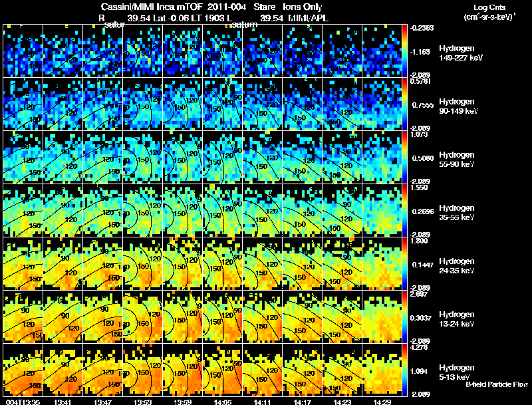Viewport: 532px width, 405px height.
Task: Click the B-field Particle Flow text
Action: [x=497, y=384]
